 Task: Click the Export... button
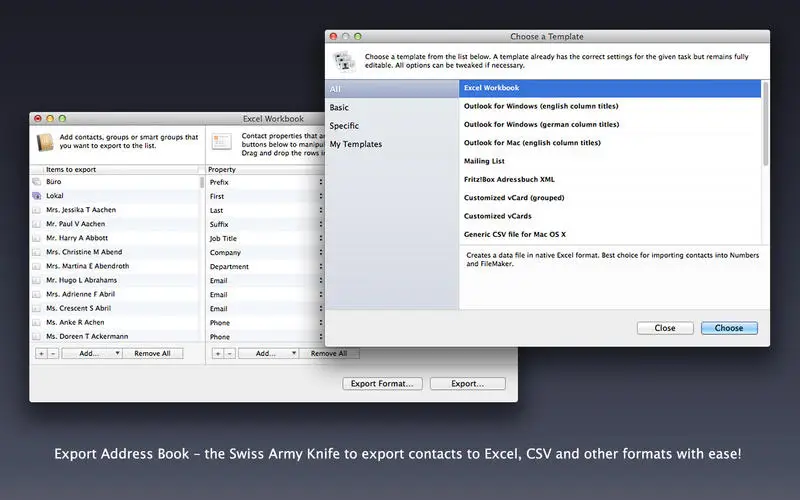point(467,384)
